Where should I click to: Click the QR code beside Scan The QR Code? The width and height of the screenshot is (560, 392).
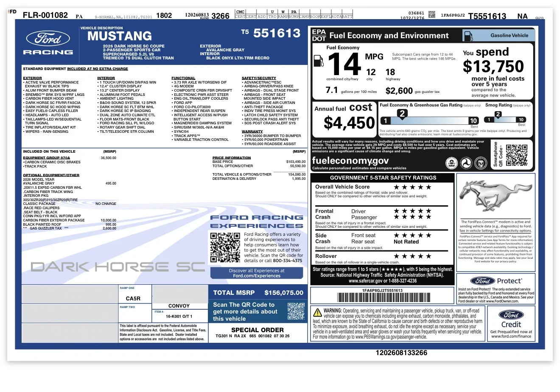pos(296,311)
